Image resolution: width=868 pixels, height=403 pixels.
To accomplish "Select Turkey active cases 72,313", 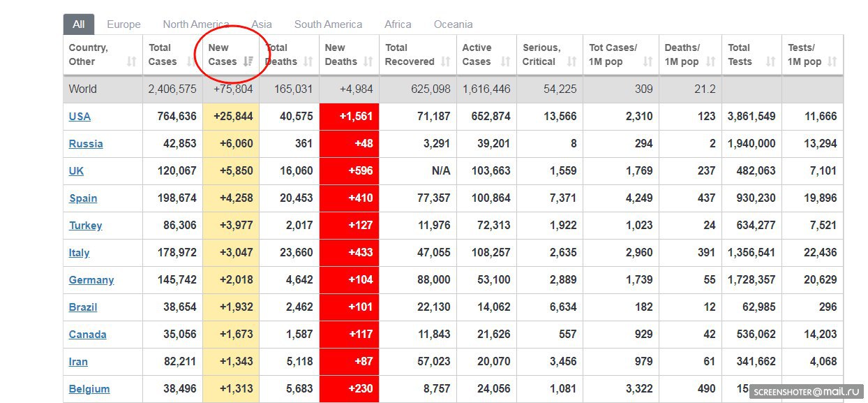I will click(x=492, y=226).
